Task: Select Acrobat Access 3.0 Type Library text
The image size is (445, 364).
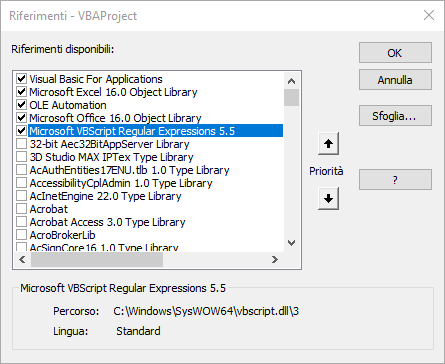Action: tap(107, 222)
